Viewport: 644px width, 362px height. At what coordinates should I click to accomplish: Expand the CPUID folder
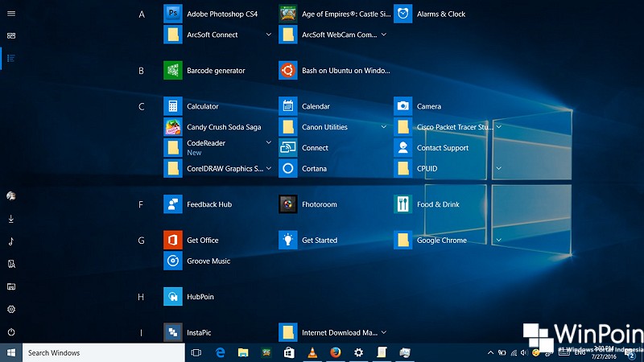[498, 168]
